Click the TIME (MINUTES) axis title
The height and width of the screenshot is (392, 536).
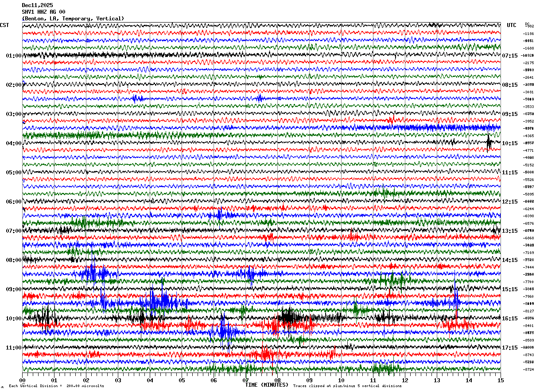[x=267, y=385]
